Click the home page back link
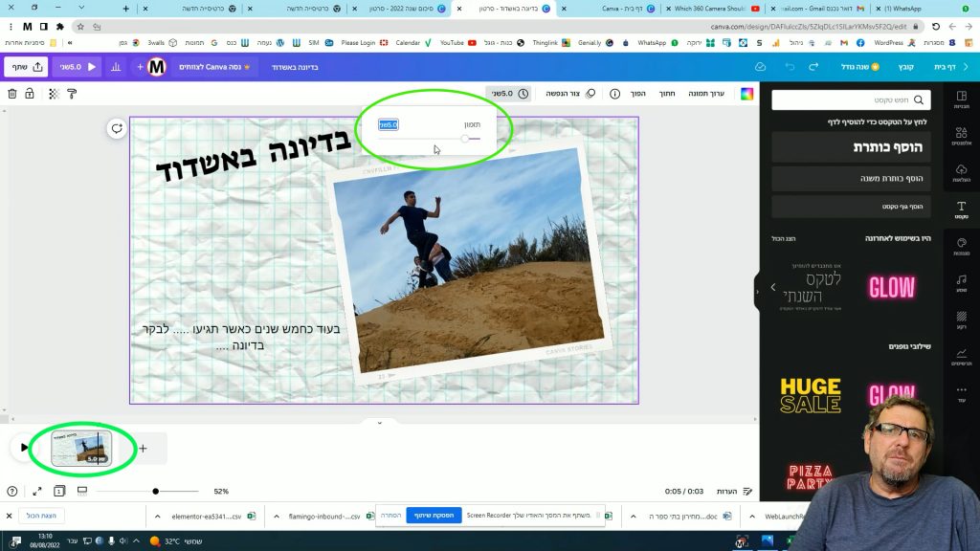Screen dimensions: 980x551 click(950, 67)
